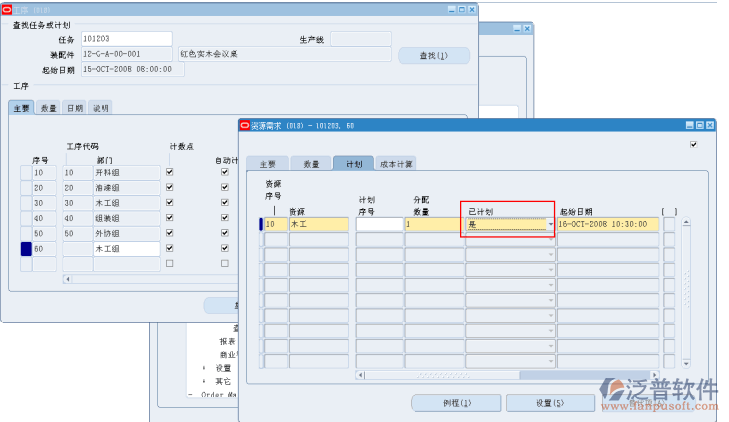729x422 pixels.
Task: Click Oracle icon in 工序 window title bar
Action: point(6,8)
